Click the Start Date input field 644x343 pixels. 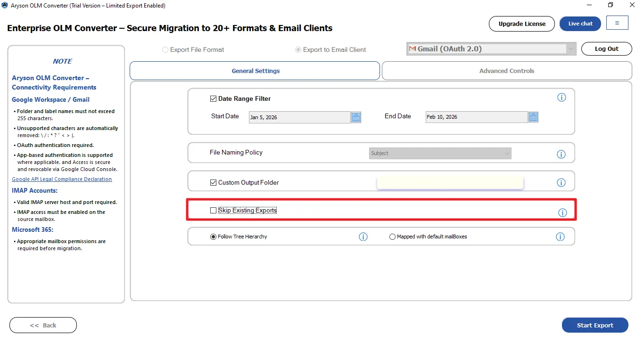coord(299,117)
